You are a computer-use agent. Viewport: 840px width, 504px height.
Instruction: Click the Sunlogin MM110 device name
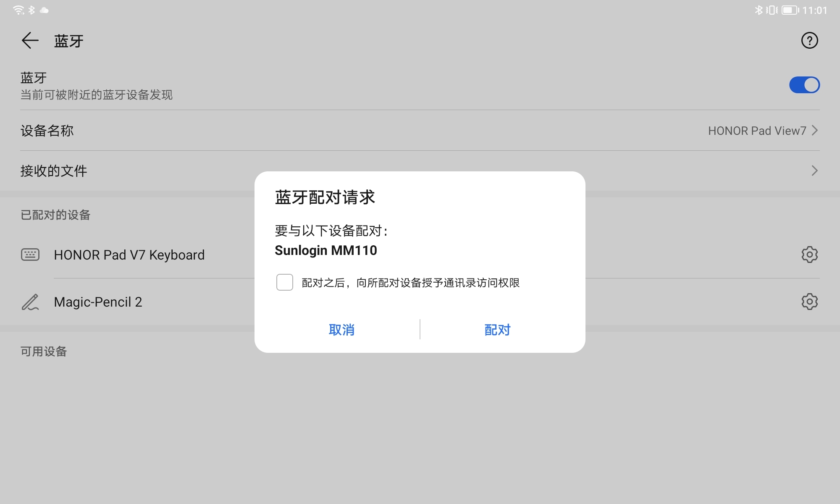[326, 250]
